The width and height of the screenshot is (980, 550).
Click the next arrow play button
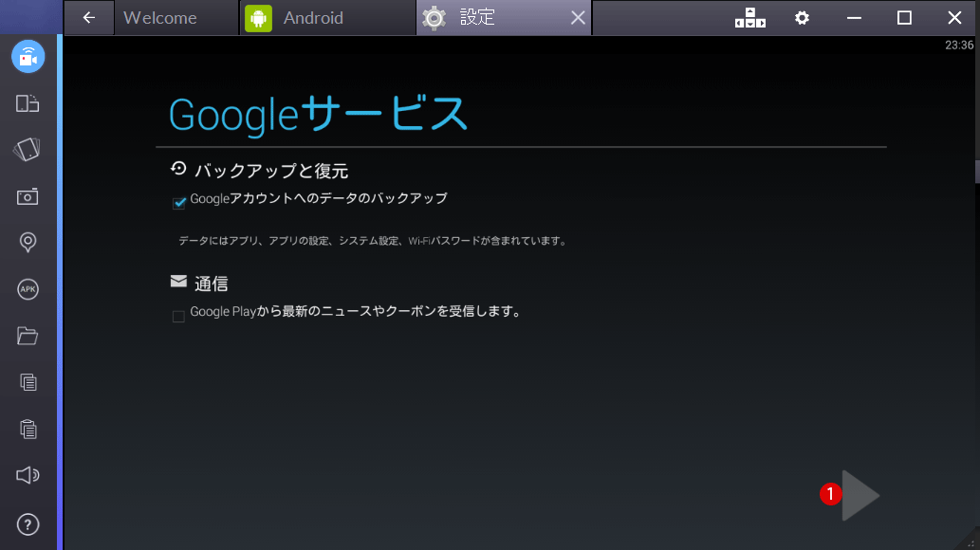point(860,495)
